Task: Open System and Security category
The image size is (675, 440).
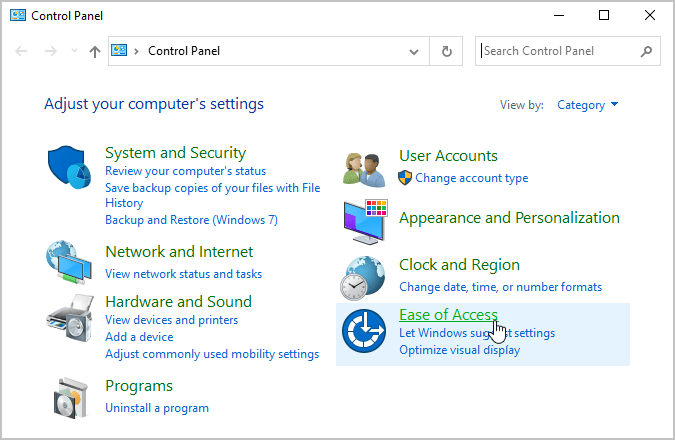Action: tap(175, 153)
